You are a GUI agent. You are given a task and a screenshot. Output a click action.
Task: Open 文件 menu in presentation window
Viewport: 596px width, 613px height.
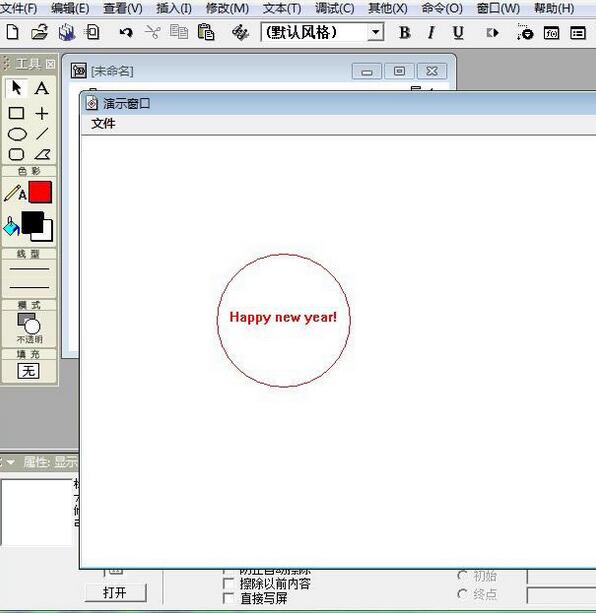[x=103, y=124]
